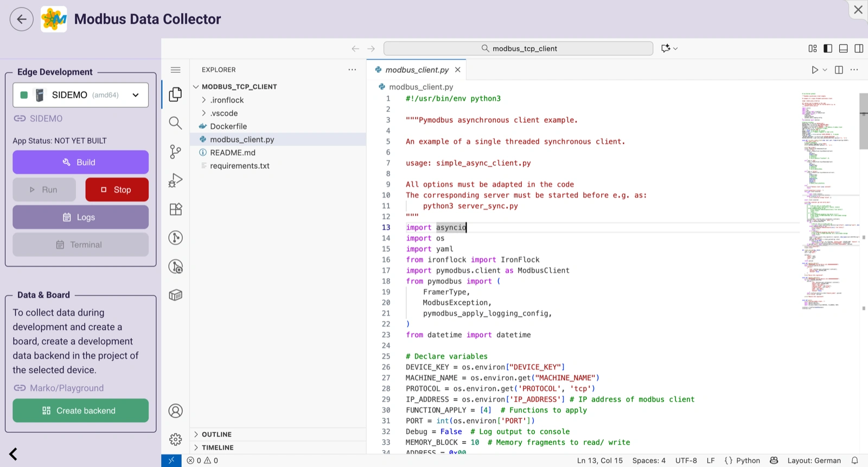Image resolution: width=868 pixels, height=467 pixels.
Task: Open the SIDEMO device dropdown
Action: pyautogui.click(x=81, y=95)
